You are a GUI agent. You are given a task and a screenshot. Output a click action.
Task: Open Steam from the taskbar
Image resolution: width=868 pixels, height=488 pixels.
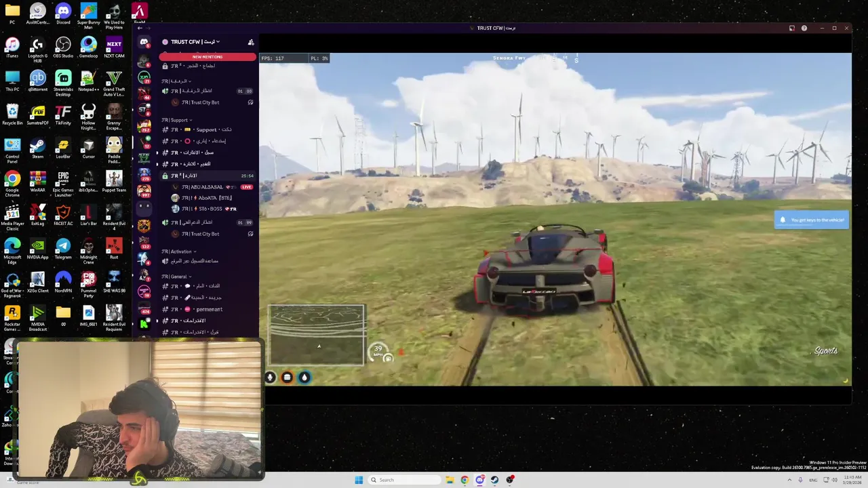click(494, 480)
